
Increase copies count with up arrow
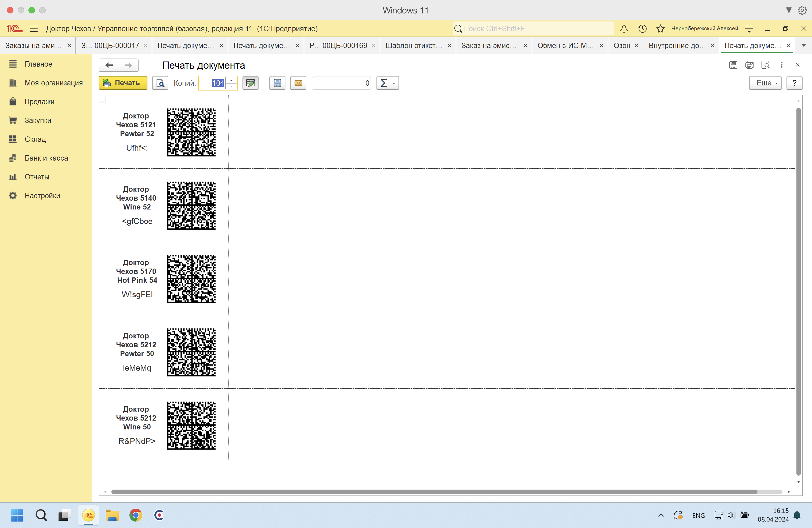pos(231,80)
